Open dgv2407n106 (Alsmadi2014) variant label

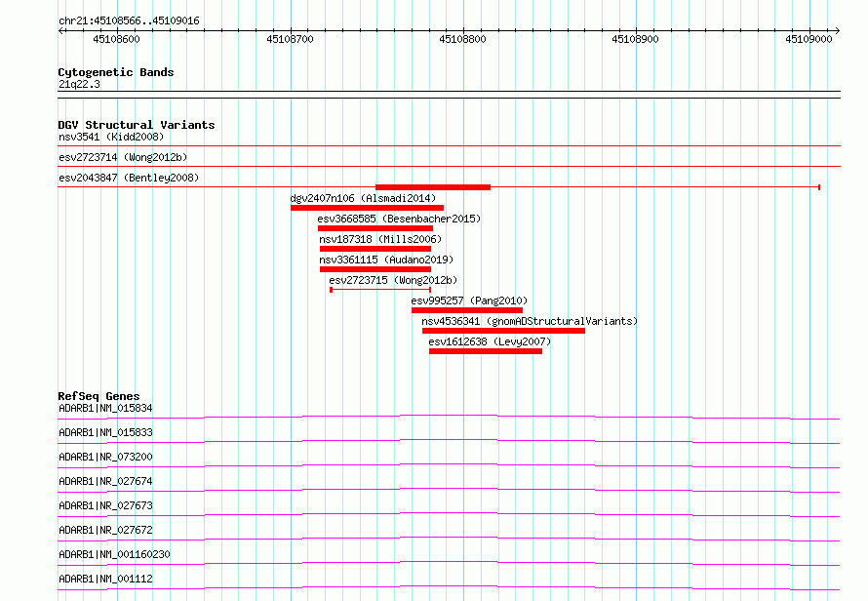tap(363, 198)
